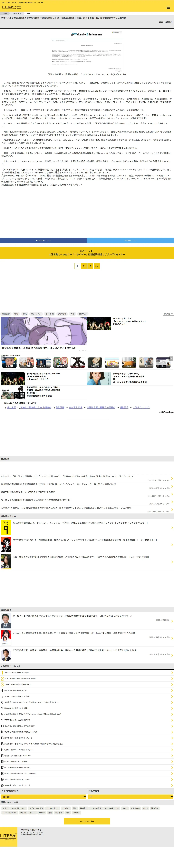
Task: Click arrow on ranking row 1
Action: 172,673
